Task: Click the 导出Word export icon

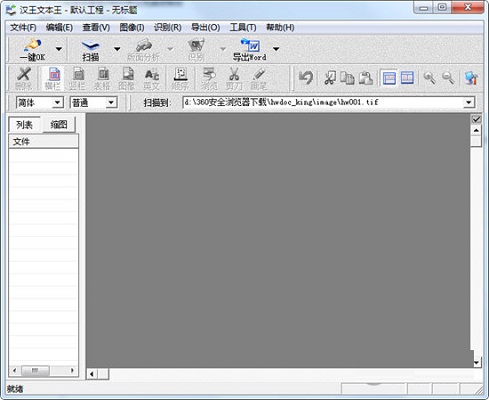Action: pyautogui.click(x=250, y=50)
